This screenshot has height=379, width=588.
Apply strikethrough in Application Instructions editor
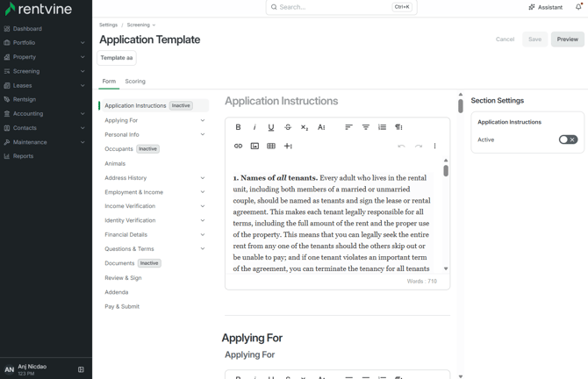(x=288, y=127)
